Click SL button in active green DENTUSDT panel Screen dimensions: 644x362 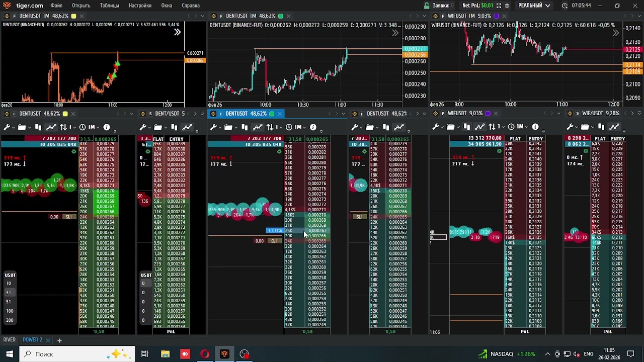(x=274, y=241)
